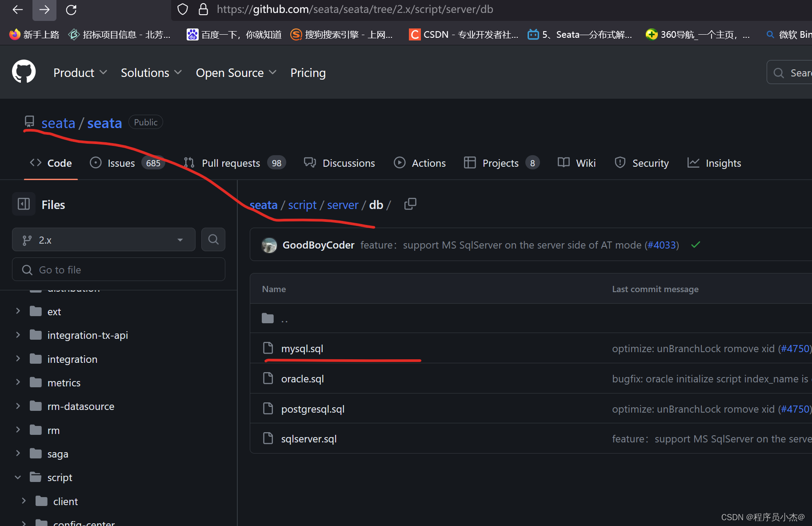
Task: Click GoodBoyCoder avatar image
Action: tap(269, 245)
